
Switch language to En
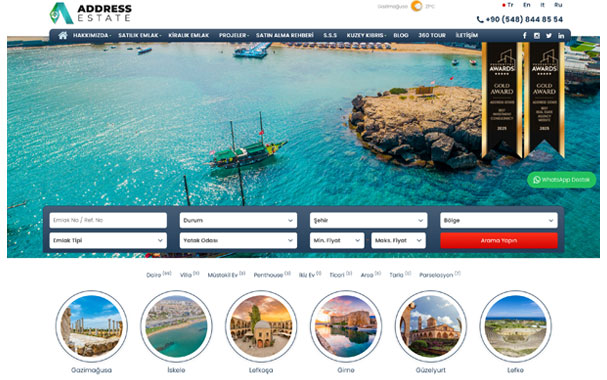click(526, 5)
